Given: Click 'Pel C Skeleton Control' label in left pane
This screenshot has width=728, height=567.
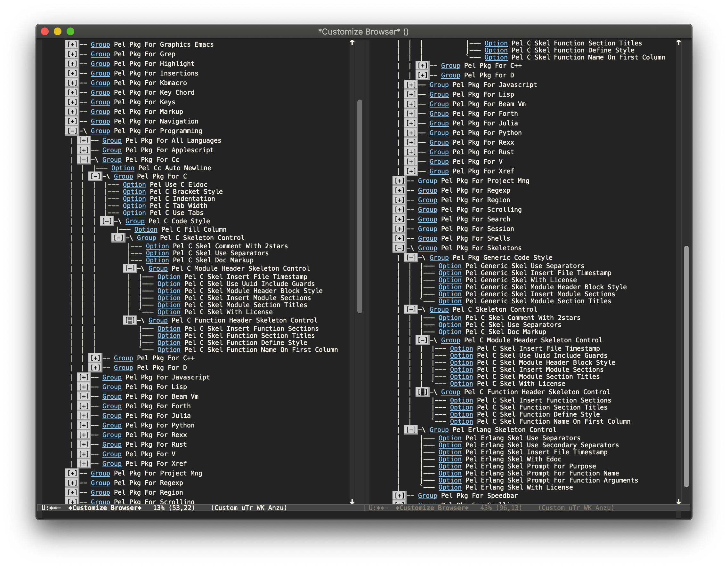Looking at the screenshot, I should 202,237.
